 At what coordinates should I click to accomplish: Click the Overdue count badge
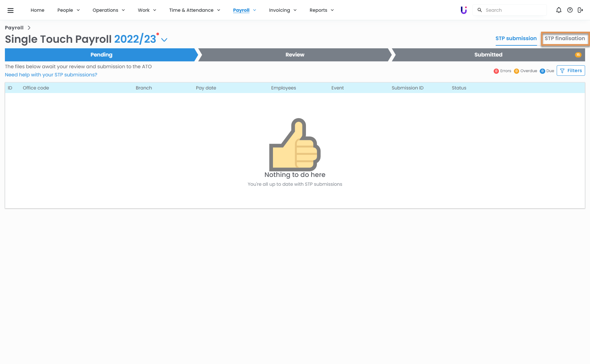click(516, 71)
